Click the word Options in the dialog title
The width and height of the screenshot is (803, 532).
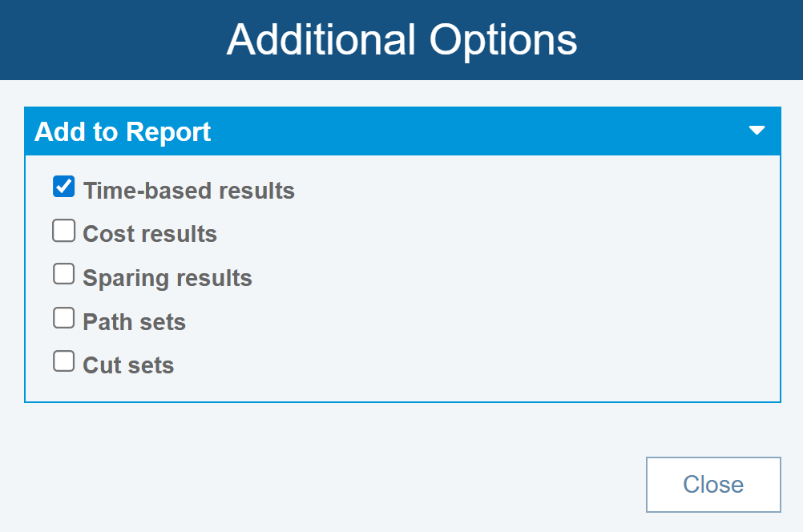502,39
